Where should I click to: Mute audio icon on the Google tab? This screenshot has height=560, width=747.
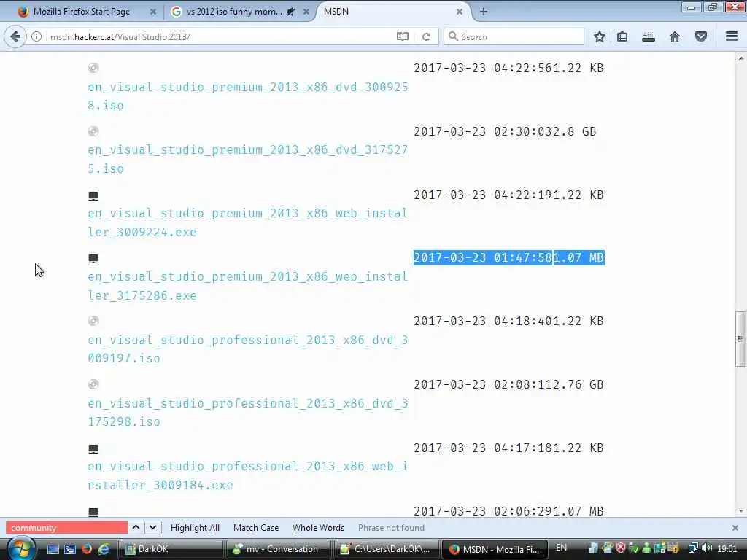(290, 12)
